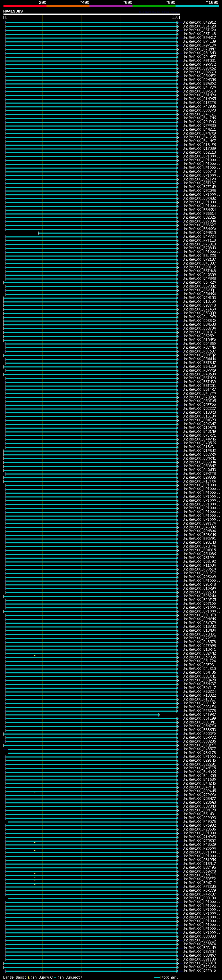Open hit UniRef100_Q4T9R7
The image size is (222, 980).
(x=199, y=714)
